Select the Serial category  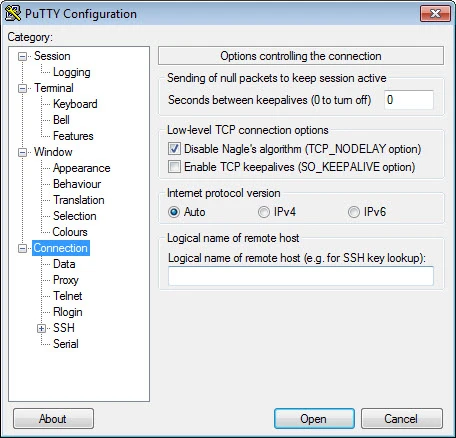tap(66, 344)
